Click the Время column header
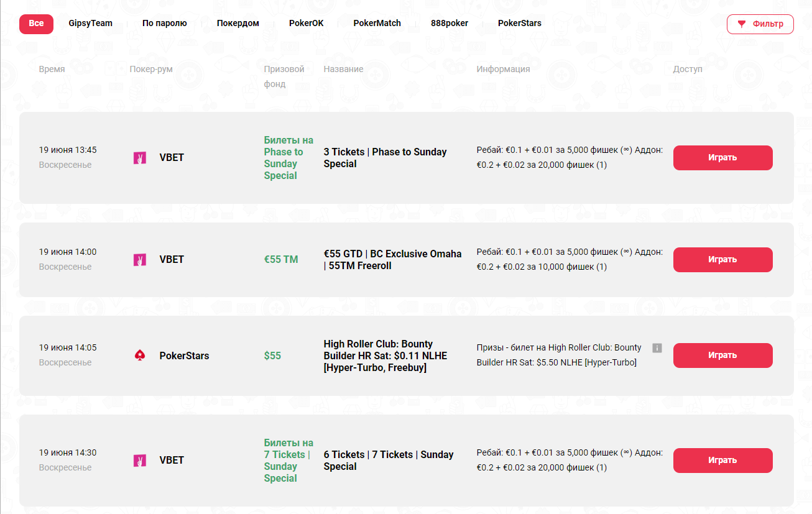This screenshot has width=812, height=514. [52, 69]
